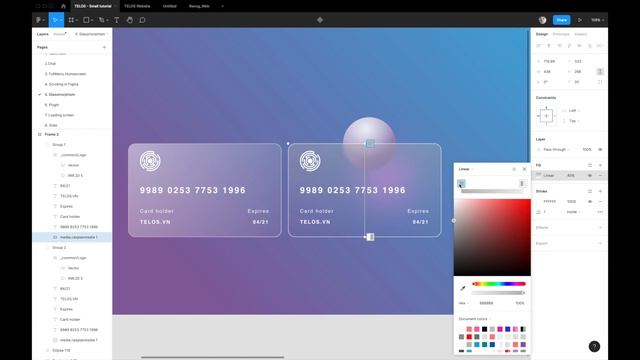Open horizontal constraint Left dropdown
Screen dimensions: 640x360
(x=574, y=111)
